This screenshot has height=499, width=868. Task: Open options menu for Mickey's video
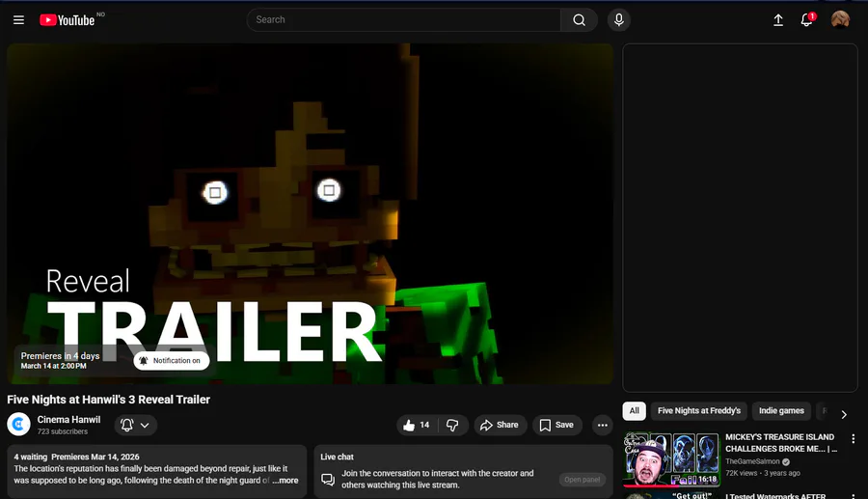click(x=854, y=438)
